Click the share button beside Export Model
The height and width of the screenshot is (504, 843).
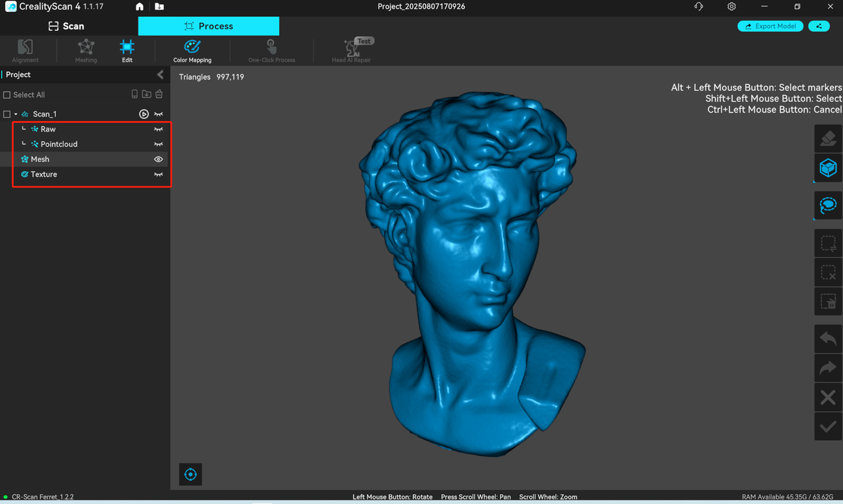tap(819, 26)
